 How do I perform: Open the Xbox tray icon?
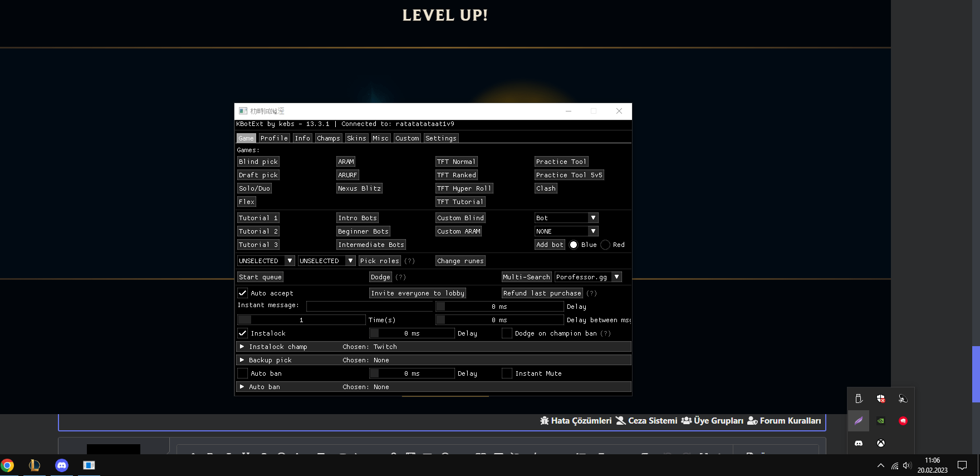coord(881,443)
